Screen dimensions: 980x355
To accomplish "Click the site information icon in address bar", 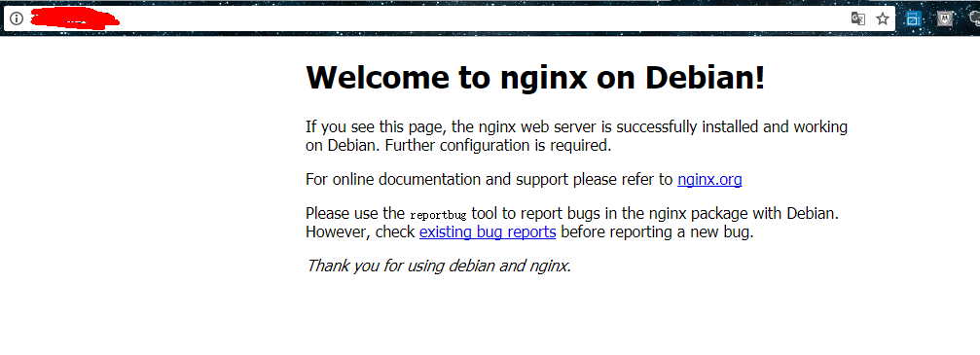I will click(17, 18).
